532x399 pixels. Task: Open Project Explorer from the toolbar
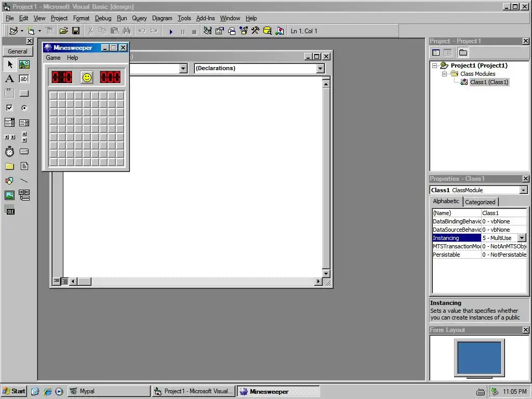click(208, 31)
